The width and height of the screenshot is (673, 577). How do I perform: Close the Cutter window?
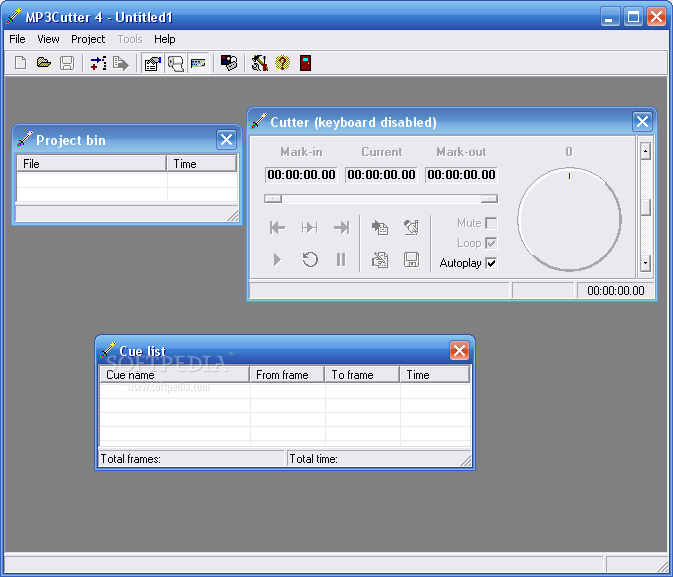[643, 121]
